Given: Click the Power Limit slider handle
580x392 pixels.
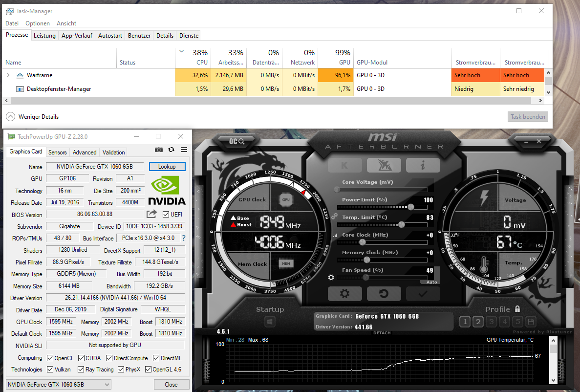Looking at the screenshot, I should 410,207.
